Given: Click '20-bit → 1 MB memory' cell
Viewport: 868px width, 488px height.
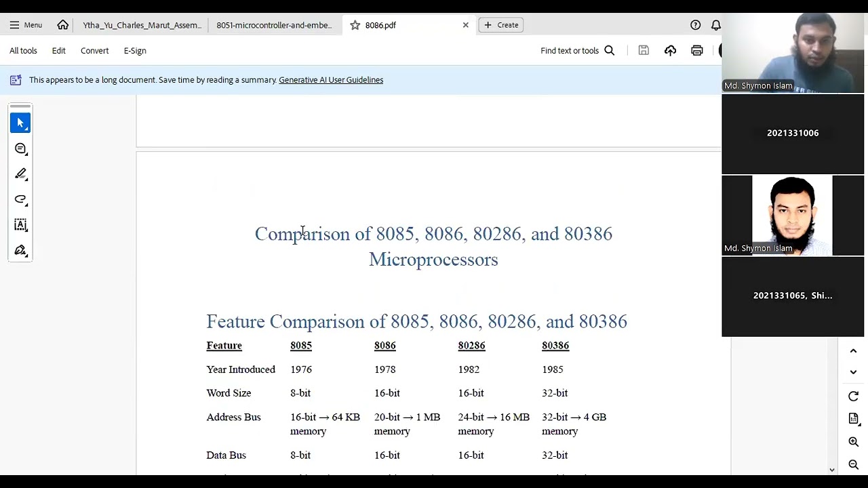Looking at the screenshot, I should tap(407, 424).
